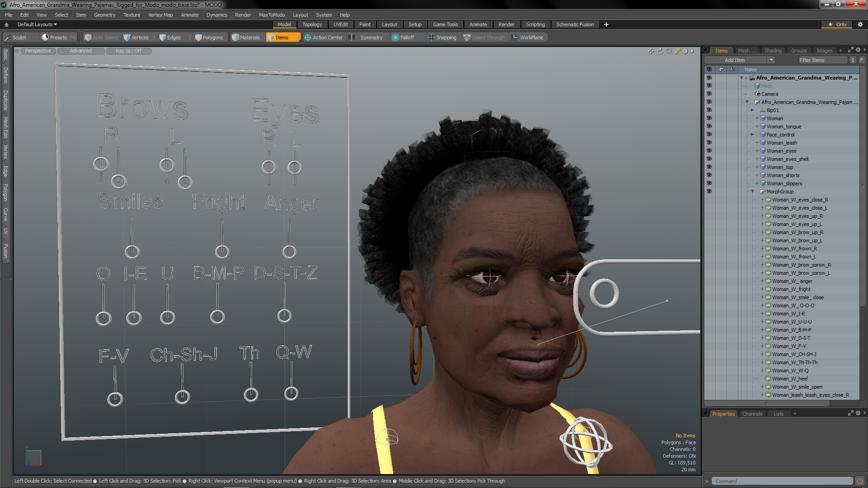Select the Camera item icon in the list
This screenshot has width=868, height=488.
click(x=758, y=94)
